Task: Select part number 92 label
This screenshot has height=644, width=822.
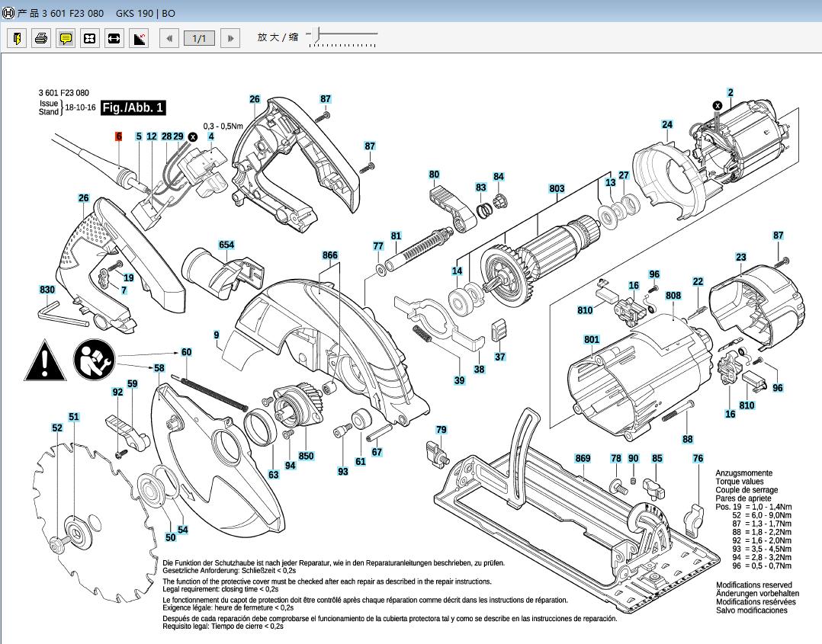Action: (117, 392)
